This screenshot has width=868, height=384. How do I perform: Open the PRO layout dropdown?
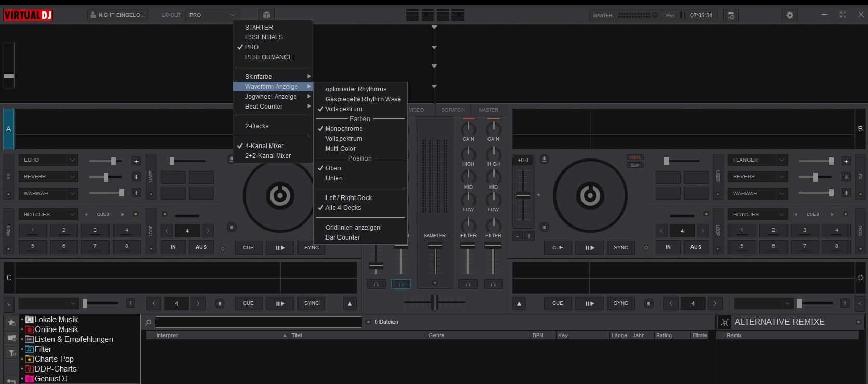[212, 15]
